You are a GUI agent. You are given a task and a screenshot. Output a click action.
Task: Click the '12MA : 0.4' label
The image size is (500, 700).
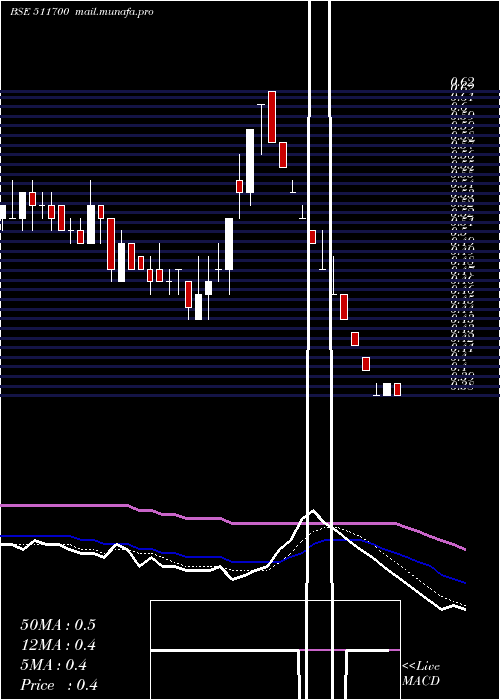pyautogui.click(x=58, y=645)
